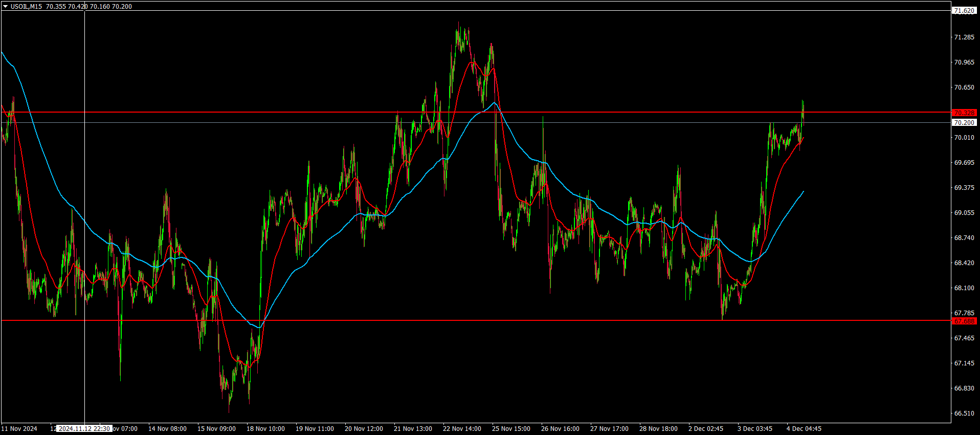
Task: Click the 71.285 price scale label
Action: [964, 37]
